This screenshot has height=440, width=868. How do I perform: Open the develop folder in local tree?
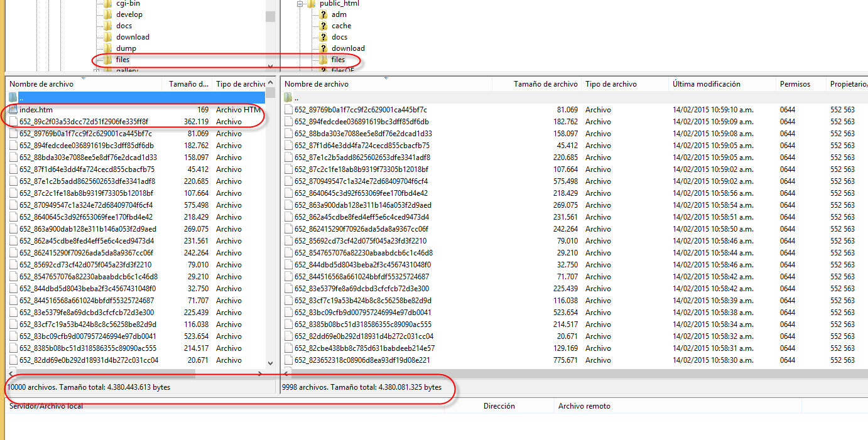129,14
